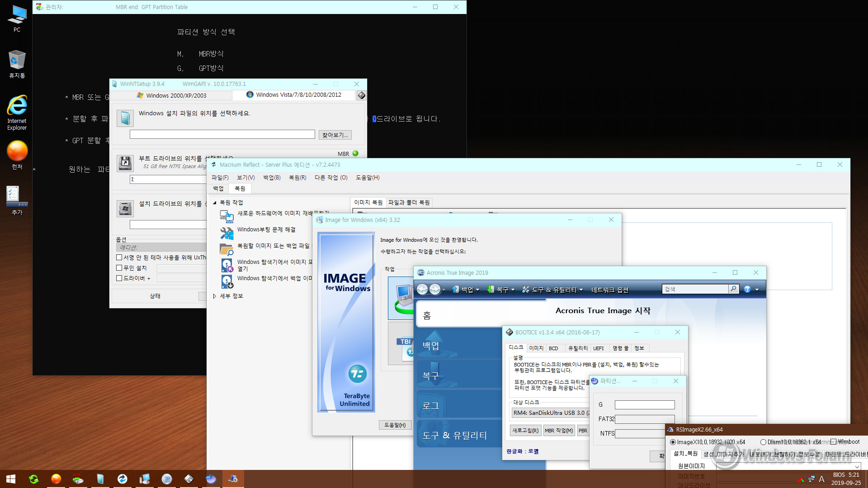Click the Windows install file path field in WinNTSetup
Image resolution: width=868 pixels, height=488 pixels.
point(222,134)
